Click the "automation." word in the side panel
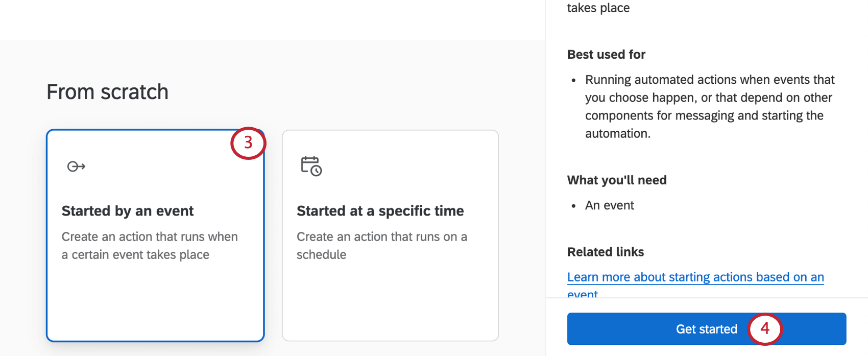This screenshot has width=868, height=356. click(618, 134)
